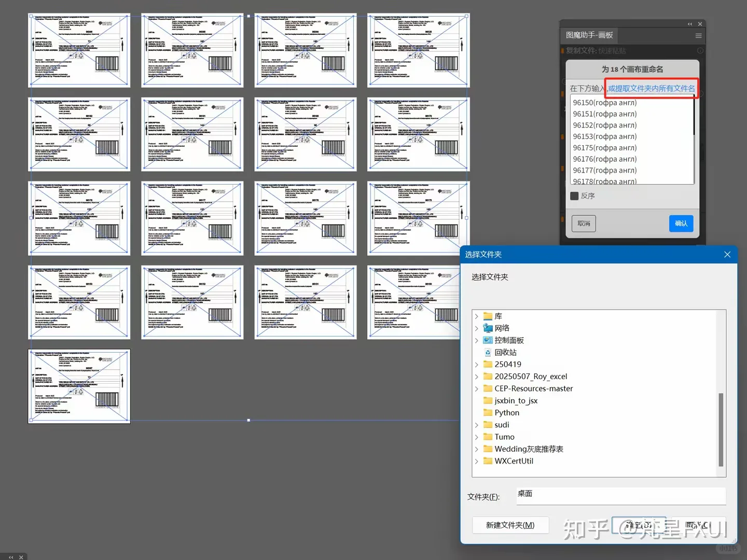Click the 96152(гофра англ) list entry

click(x=605, y=125)
